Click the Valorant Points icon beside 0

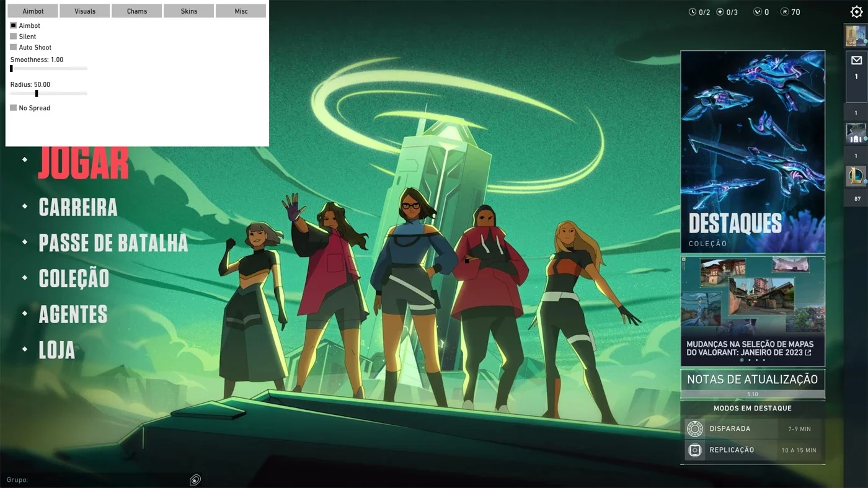coord(757,12)
